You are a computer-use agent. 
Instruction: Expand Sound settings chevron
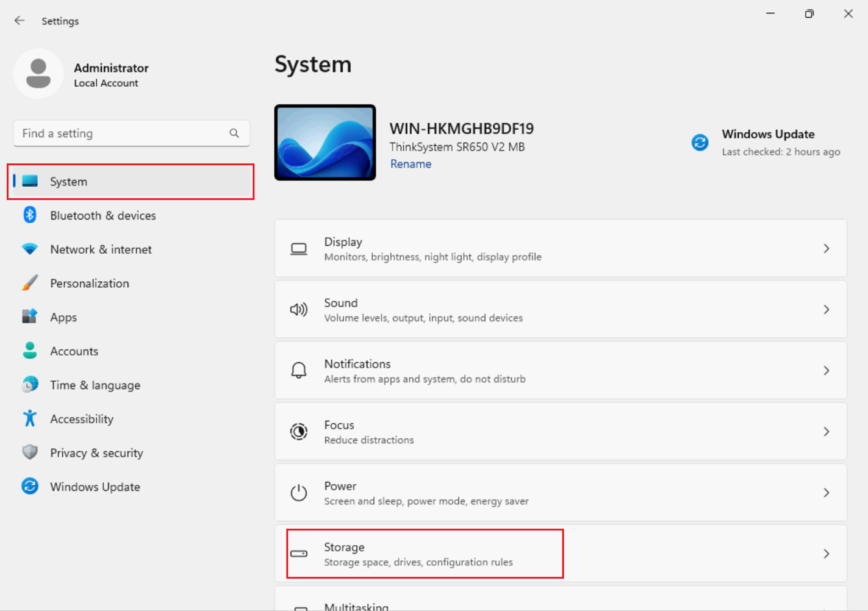point(826,310)
